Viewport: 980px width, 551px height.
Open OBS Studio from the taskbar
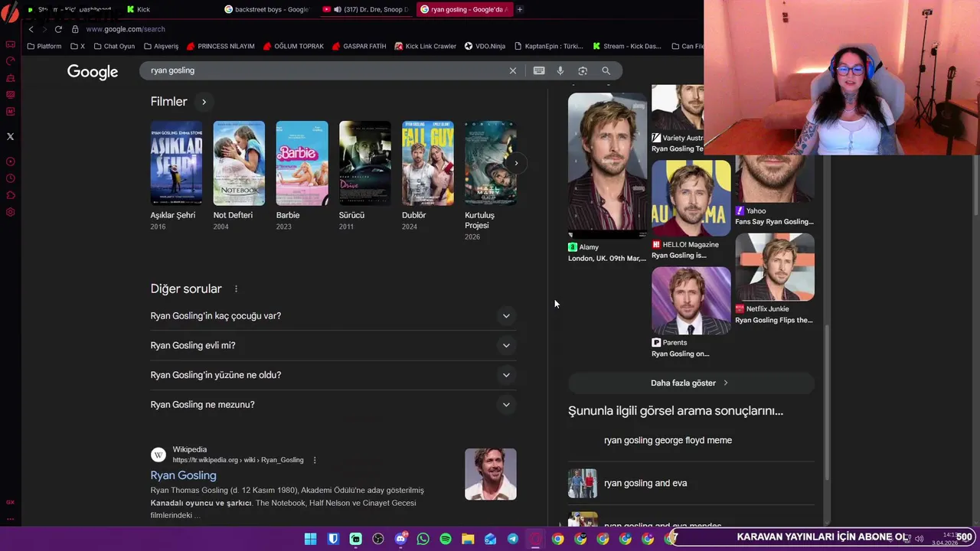378,540
